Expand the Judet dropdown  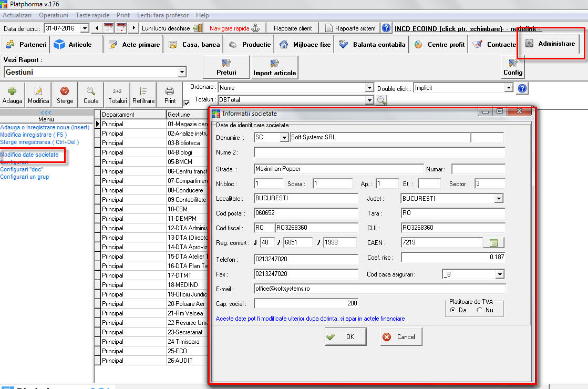click(498, 198)
